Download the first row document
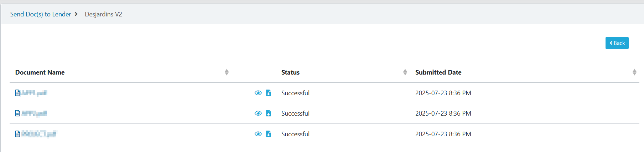 coord(269,93)
